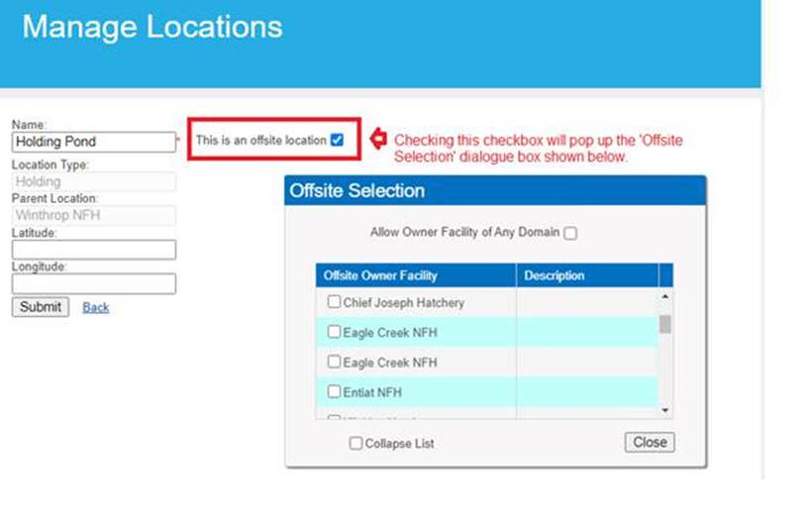Click the Name field containing Holding Pond
This screenshot has width=812, height=524.
(93, 142)
